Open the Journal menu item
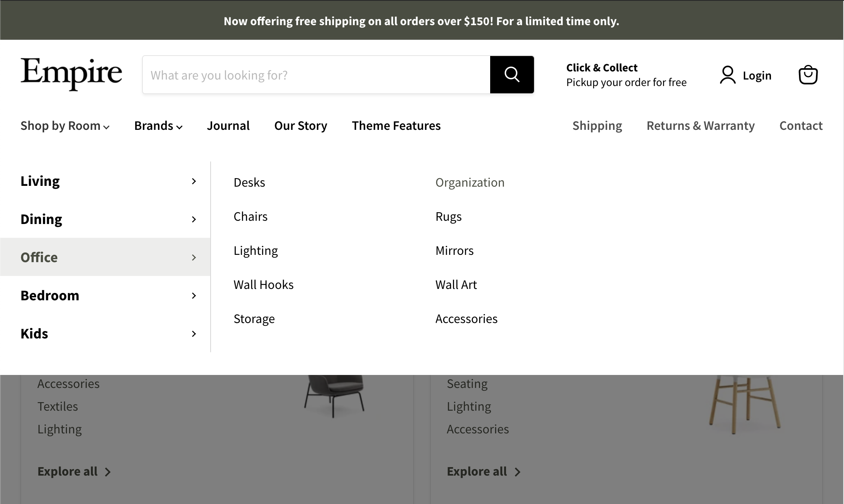This screenshot has width=844, height=504. pos(228,126)
